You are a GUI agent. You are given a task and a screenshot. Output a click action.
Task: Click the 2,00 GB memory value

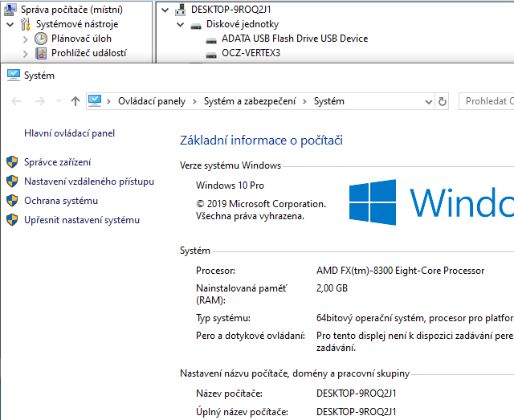(332, 288)
